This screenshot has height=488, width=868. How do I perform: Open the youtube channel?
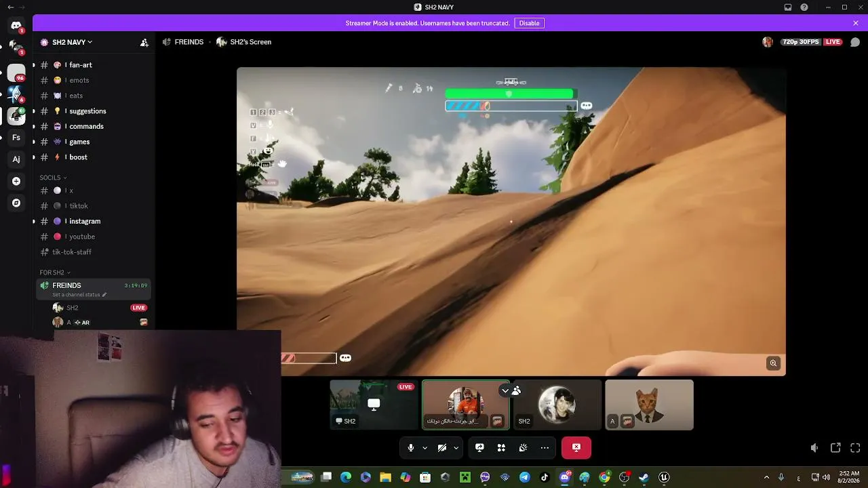pyautogui.click(x=94, y=237)
